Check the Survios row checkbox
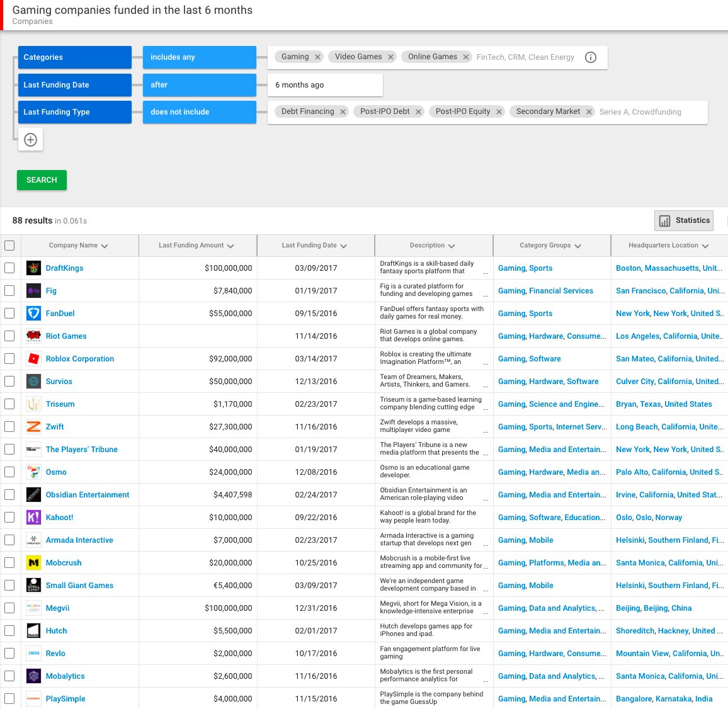Viewport: 728px width, 709px height. pos(9,382)
